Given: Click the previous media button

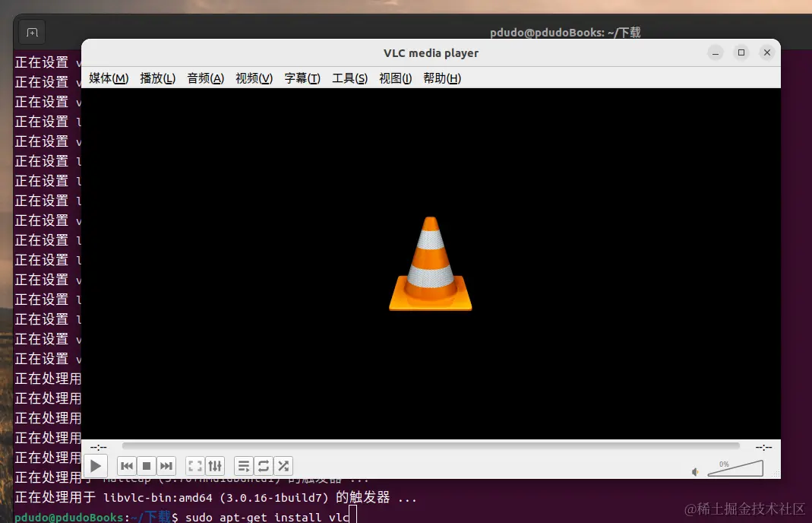Looking at the screenshot, I should point(127,466).
